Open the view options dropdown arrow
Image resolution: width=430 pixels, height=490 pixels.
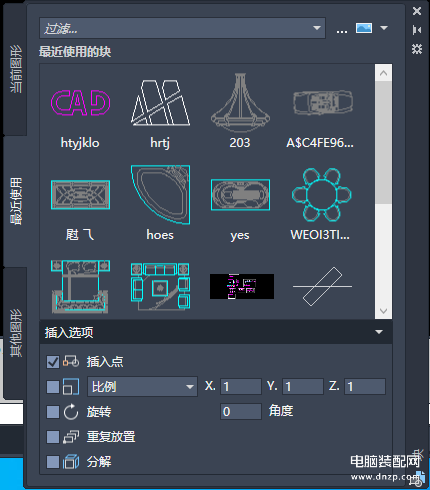coord(384,28)
